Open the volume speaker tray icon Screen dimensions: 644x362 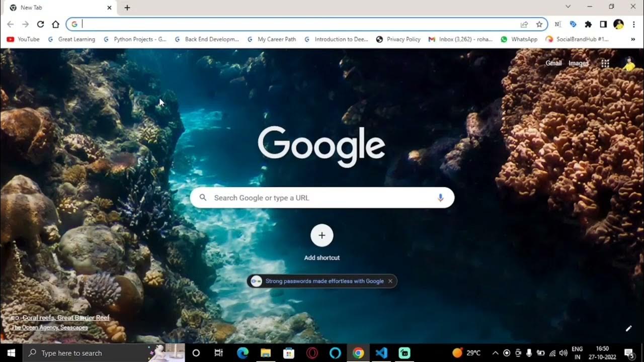pyautogui.click(x=563, y=353)
